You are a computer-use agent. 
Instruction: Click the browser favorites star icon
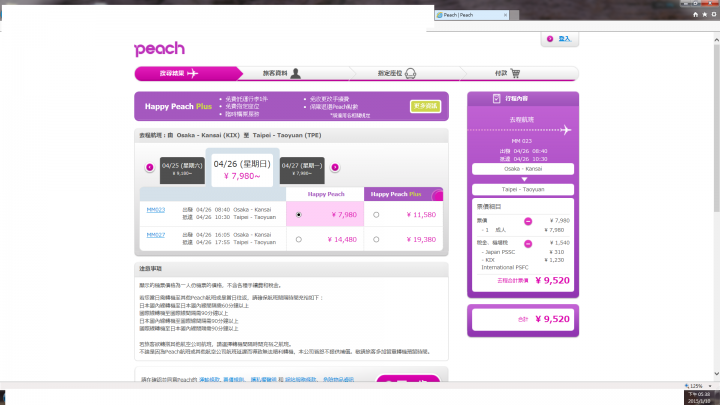tap(705, 15)
